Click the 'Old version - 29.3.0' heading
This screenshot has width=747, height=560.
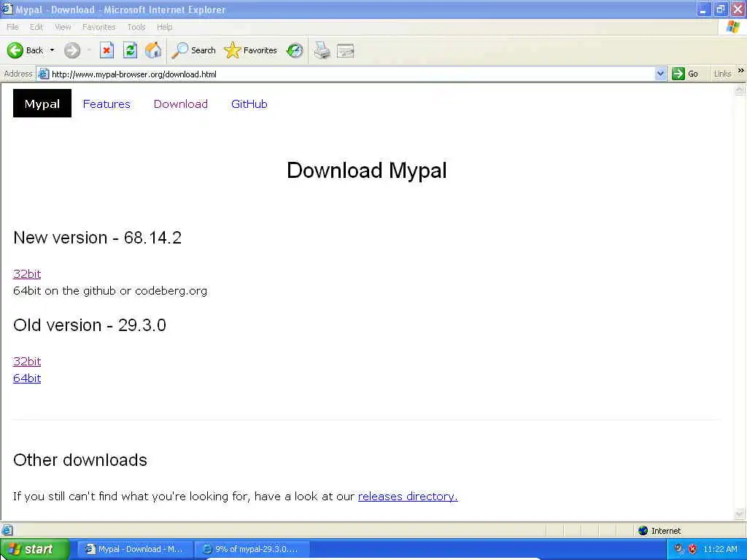pyautogui.click(x=90, y=325)
